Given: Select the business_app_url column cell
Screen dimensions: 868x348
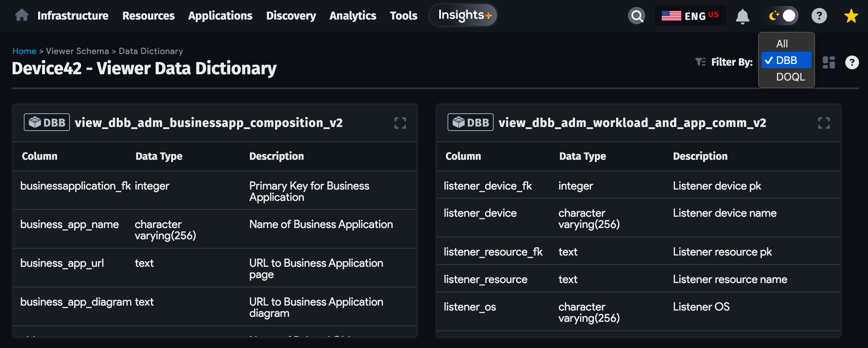Looking at the screenshot, I should pyautogui.click(x=62, y=263).
